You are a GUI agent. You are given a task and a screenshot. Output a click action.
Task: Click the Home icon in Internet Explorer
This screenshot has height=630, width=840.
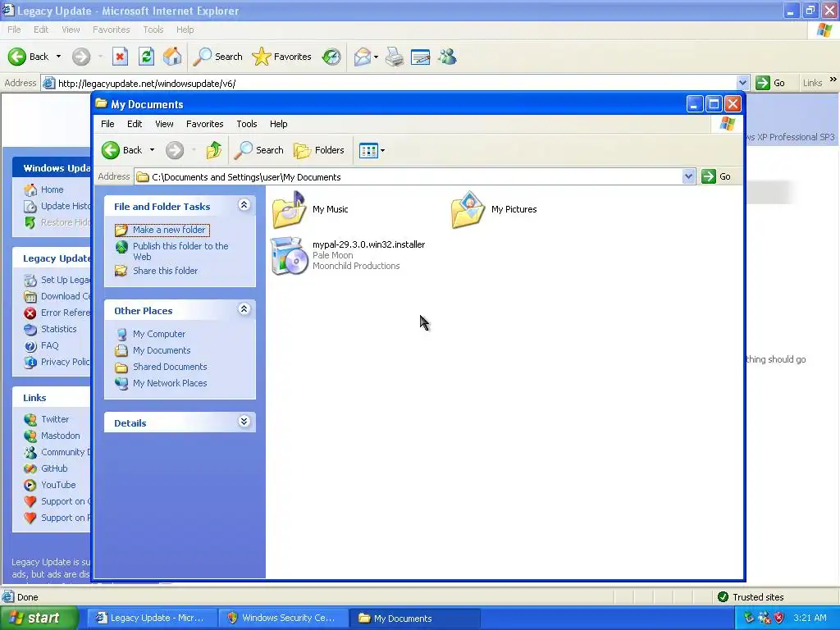[x=172, y=57]
